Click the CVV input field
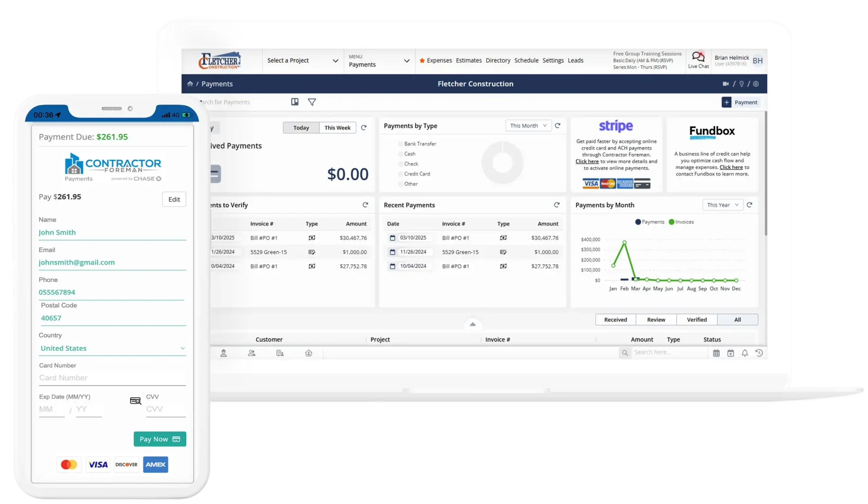Viewport: 868px width, 504px height. (165, 409)
